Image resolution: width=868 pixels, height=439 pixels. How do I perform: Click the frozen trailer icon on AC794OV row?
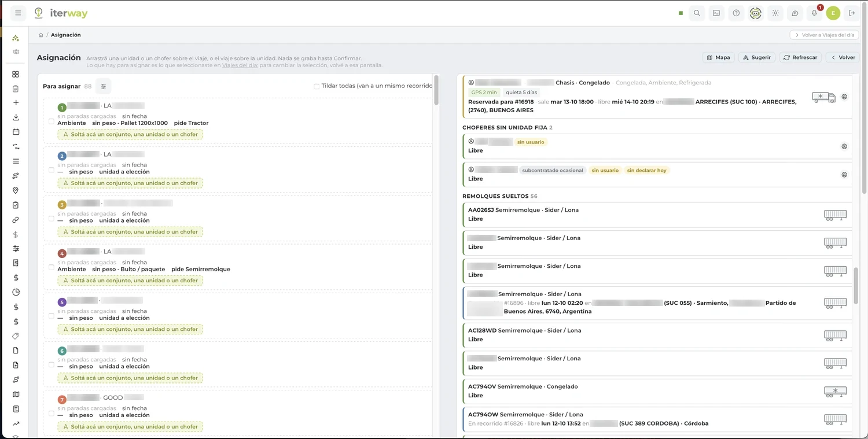pos(835,391)
